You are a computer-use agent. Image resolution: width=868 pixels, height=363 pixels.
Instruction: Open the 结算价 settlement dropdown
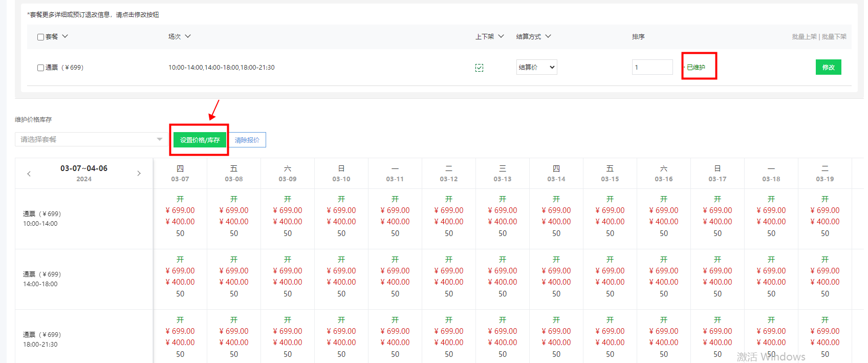click(536, 67)
